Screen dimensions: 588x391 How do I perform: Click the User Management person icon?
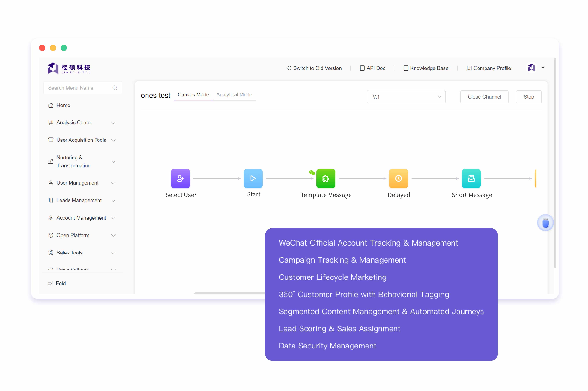tap(51, 183)
